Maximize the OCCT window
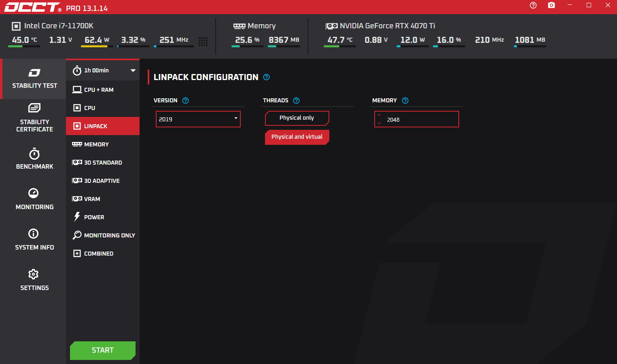617x364 pixels. pyautogui.click(x=589, y=5)
